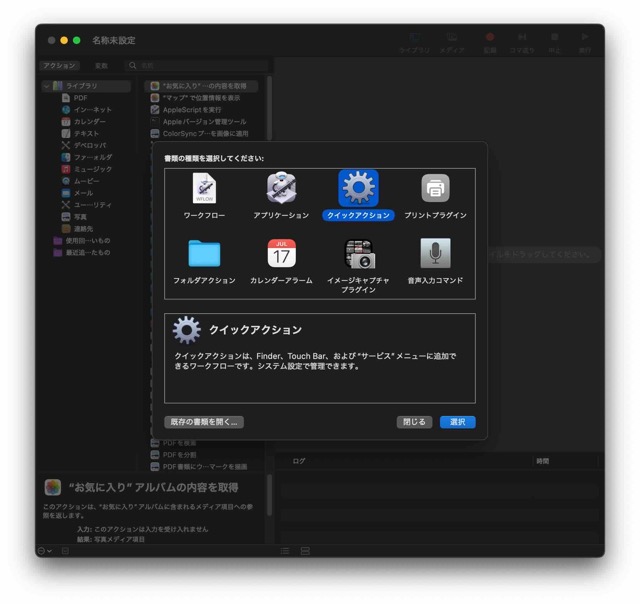Collapse the ライブラリ tree chevron
Screen dimensions: 640x604
(47, 86)
